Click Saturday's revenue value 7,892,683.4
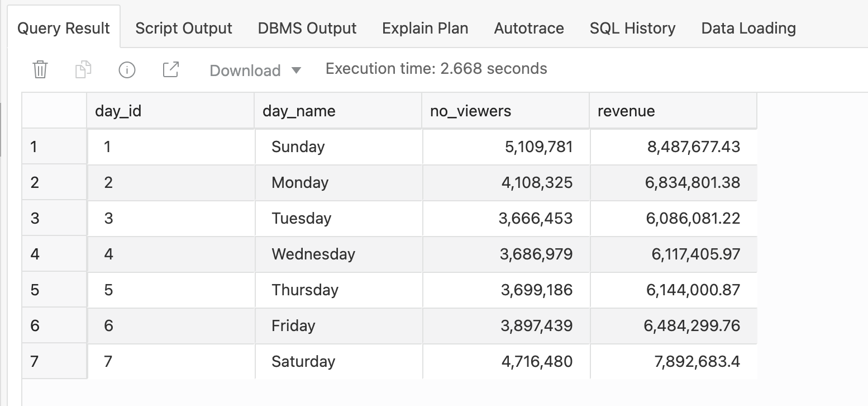This screenshot has height=406, width=868. pos(697,361)
